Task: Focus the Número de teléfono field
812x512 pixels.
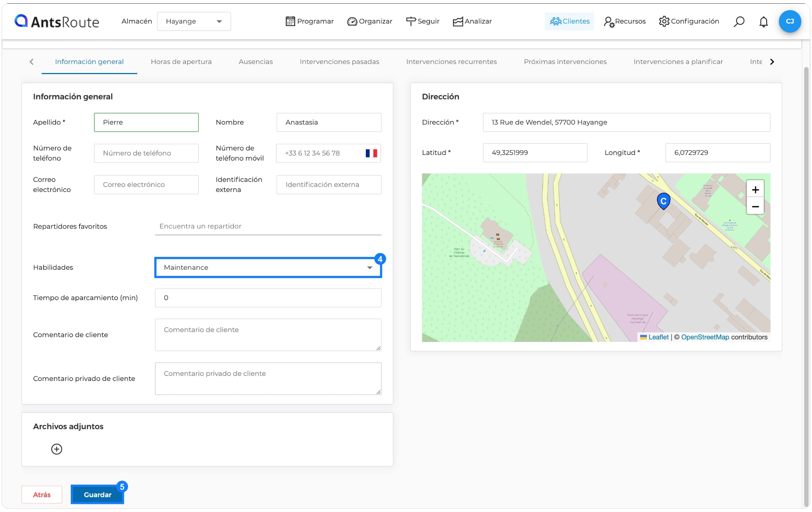Action: point(146,153)
